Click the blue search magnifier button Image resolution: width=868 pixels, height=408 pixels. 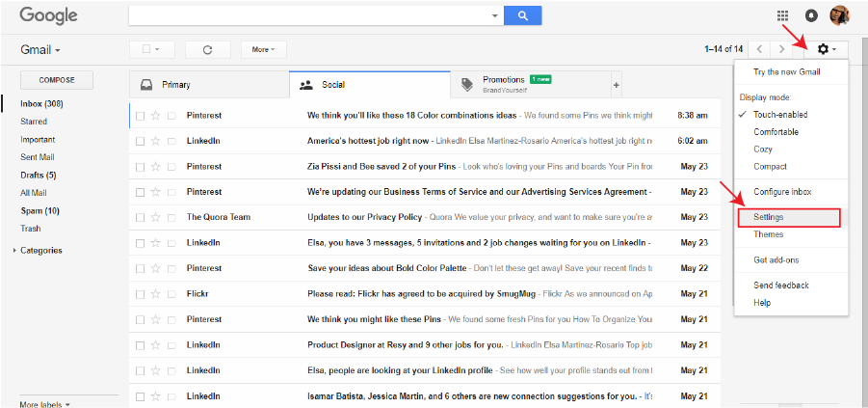(x=522, y=15)
